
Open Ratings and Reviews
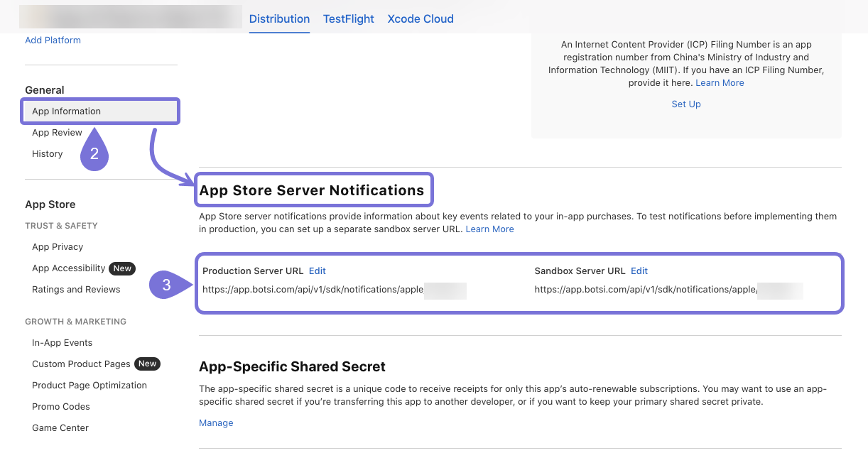pyautogui.click(x=76, y=290)
